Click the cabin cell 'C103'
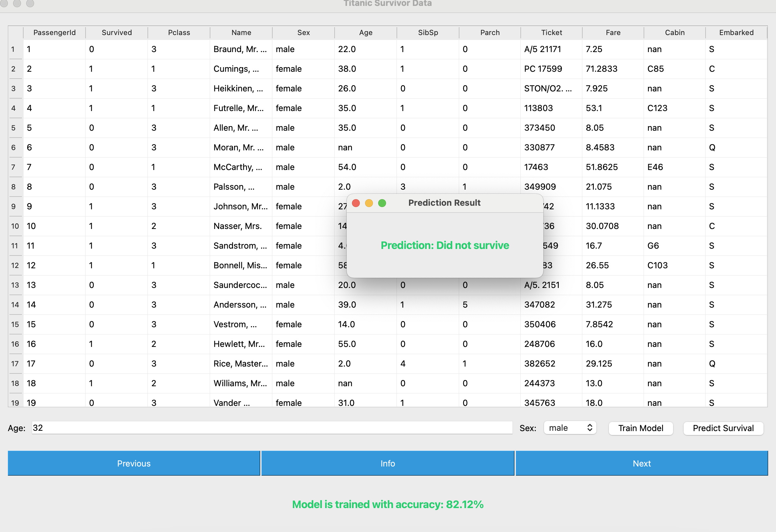This screenshot has width=776, height=532. [x=675, y=266]
